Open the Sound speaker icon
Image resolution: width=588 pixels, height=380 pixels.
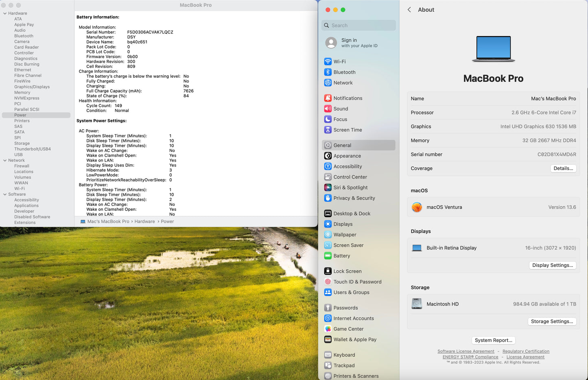pyautogui.click(x=328, y=109)
